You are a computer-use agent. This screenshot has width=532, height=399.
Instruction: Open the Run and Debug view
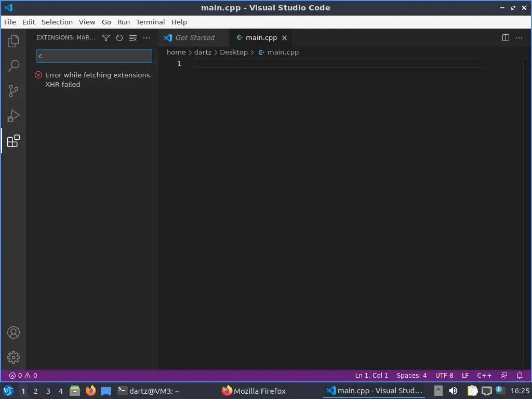pos(13,116)
